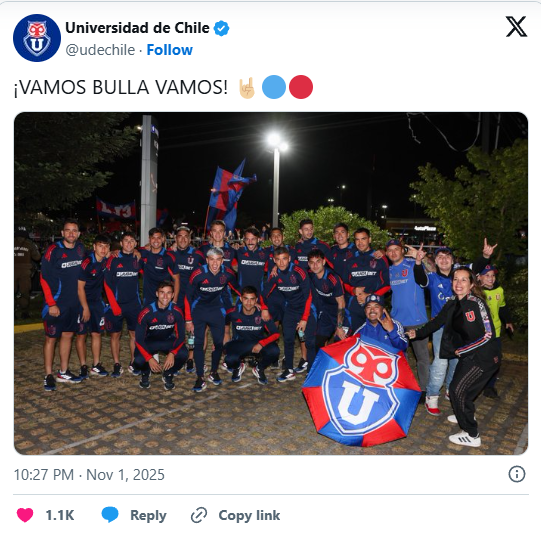Like the tweet with the heart icon

pos(25,515)
